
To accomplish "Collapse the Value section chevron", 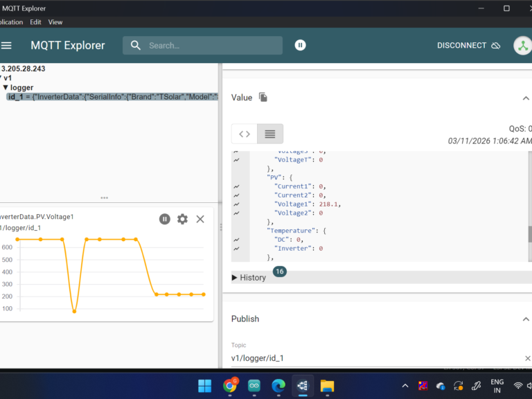I will (x=526, y=98).
